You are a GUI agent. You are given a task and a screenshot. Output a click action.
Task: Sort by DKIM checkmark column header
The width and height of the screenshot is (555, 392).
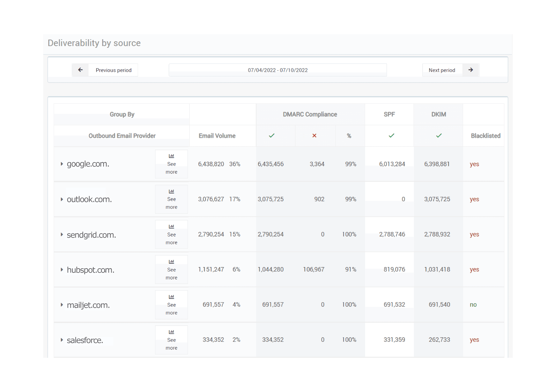tap(439, 135)
